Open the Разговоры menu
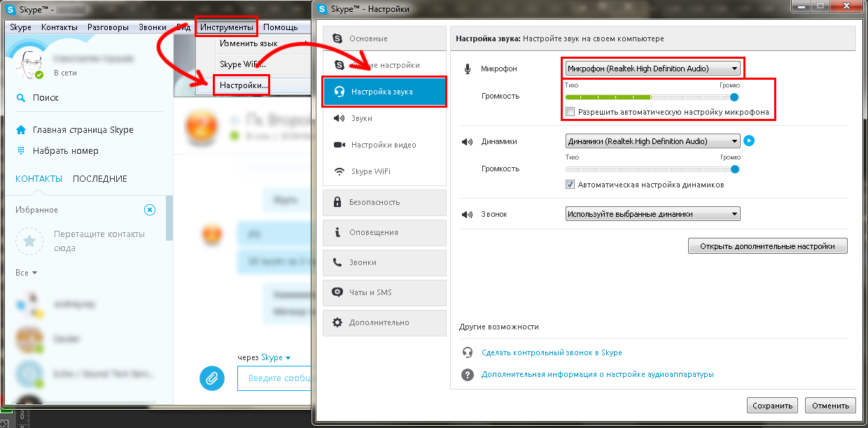 tap(108, 27)
